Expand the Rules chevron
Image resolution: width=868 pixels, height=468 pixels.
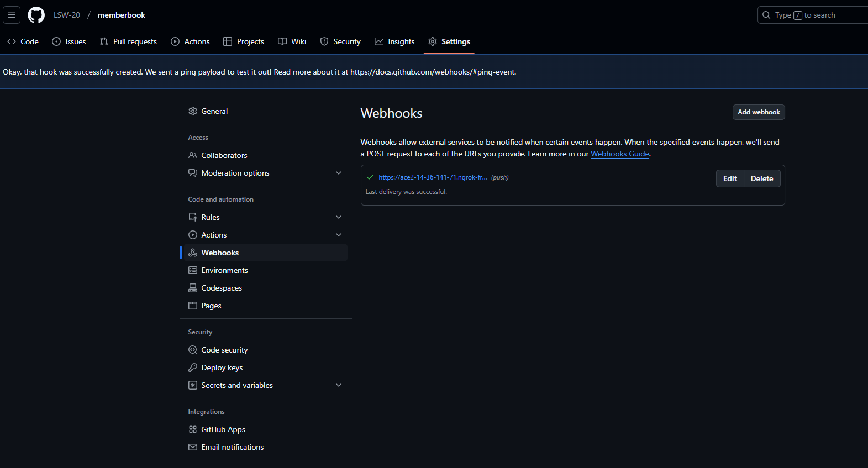point(339,217)
